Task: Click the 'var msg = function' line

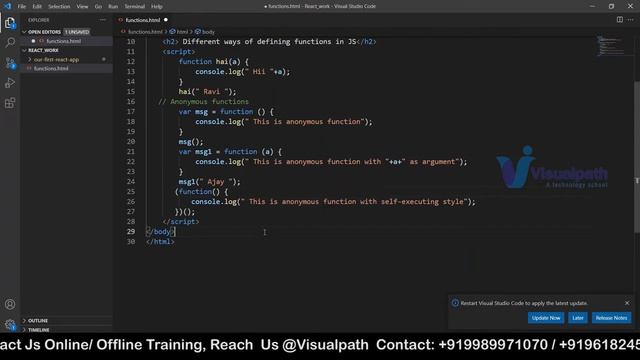Action: click(226, 112)
